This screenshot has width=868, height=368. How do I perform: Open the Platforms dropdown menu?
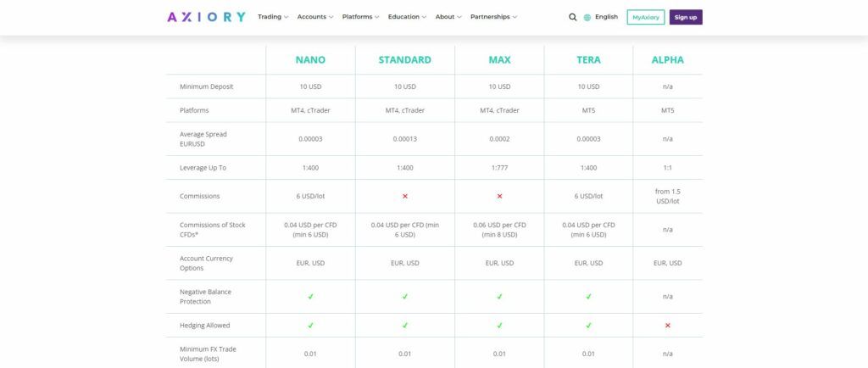(360, 17)
